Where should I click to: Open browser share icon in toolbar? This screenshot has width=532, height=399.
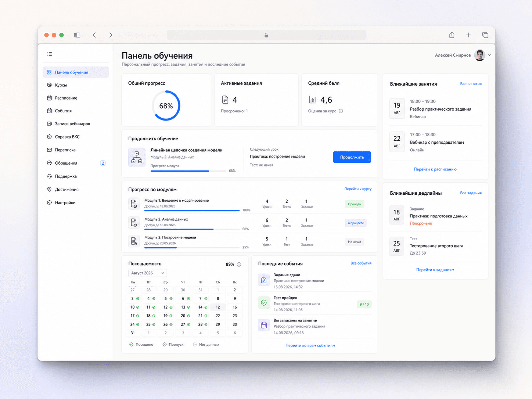coord(452,35)
